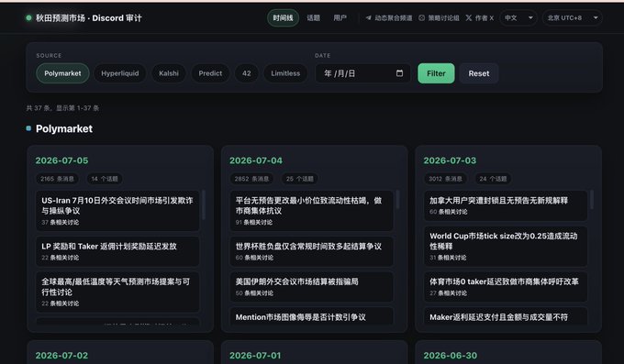Click the 2026-07-03 card scrollbar
This screenshot has height=364, width=624.
click(x=592, y=199)
